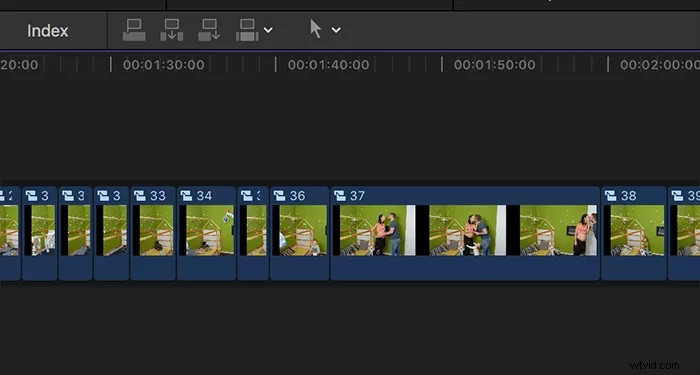Click the append clip to storyline icon

[209, 30]
